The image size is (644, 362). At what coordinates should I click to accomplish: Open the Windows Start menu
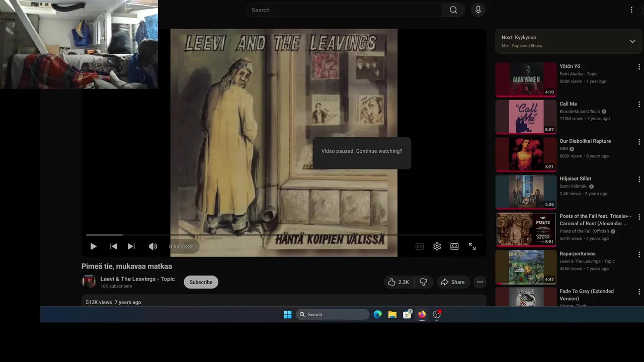(x=287, y=314)
